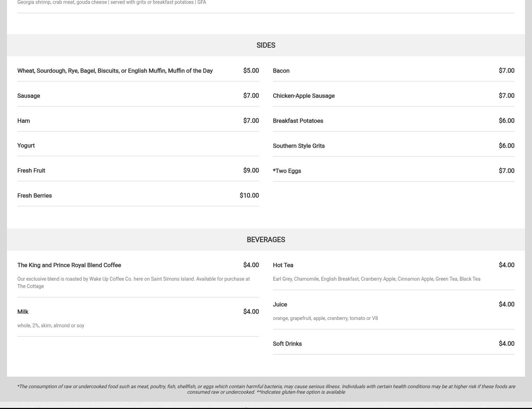The height and width of the screenshot is (409, 532).
Task: Click the $7.00 price for Ham
Action: [x=251, y=121]
